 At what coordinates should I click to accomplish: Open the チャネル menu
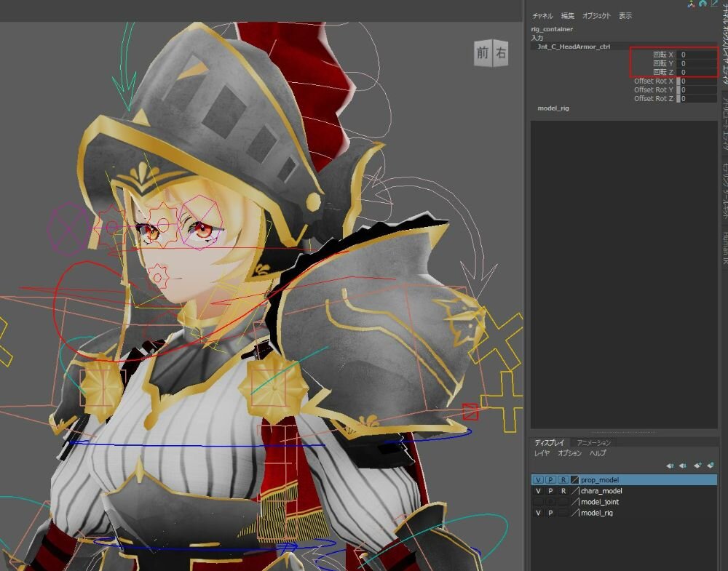click(542, 16)
